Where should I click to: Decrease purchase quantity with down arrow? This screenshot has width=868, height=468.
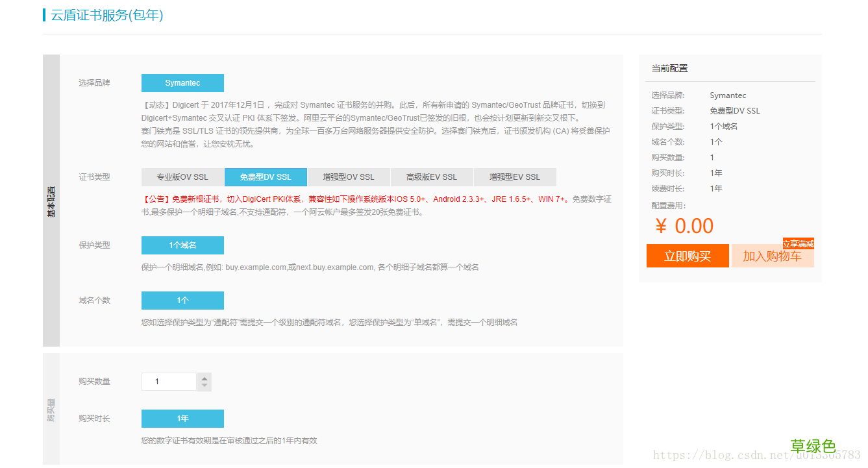204,385
